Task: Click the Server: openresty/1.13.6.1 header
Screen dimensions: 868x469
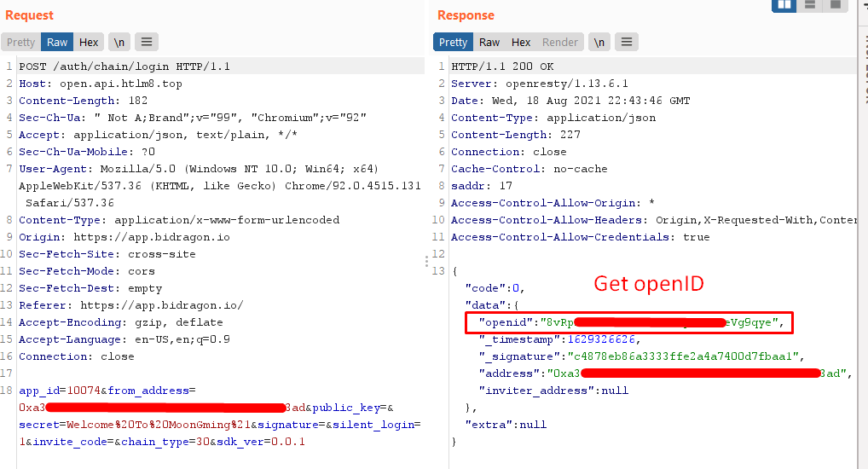Action: click(x=540, y=84)
